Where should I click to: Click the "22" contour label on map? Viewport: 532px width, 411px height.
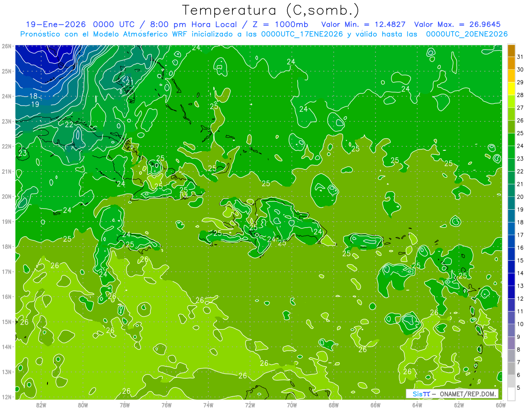coord(69,125)
